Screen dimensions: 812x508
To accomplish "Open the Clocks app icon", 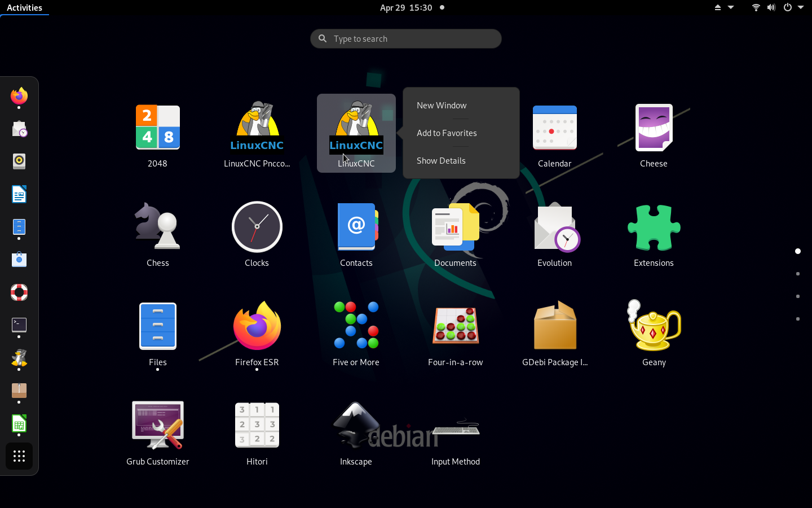I will 257,227.
